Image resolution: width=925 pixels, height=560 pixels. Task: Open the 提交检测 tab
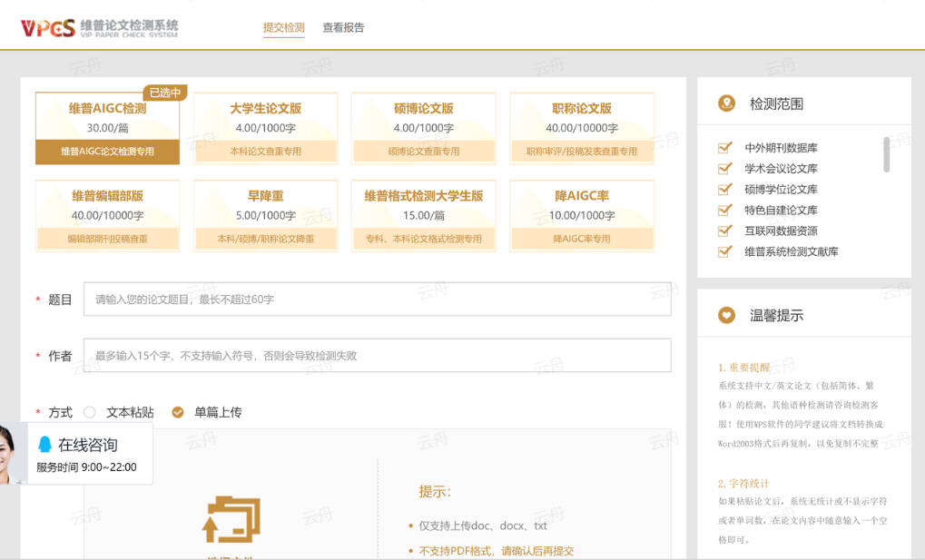tap(284, 27)
